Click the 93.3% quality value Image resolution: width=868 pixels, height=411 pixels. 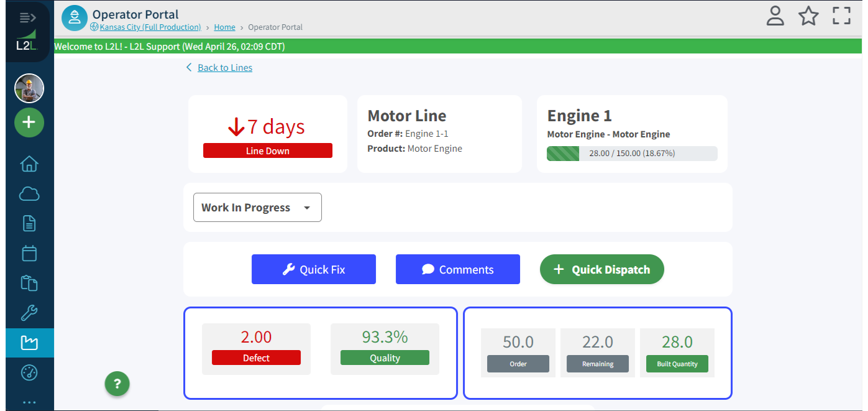point(385,337)
